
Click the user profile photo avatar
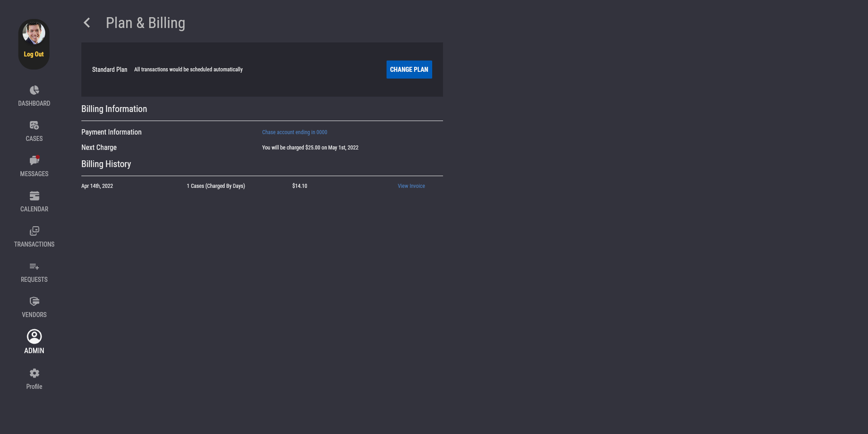(34, 33)
